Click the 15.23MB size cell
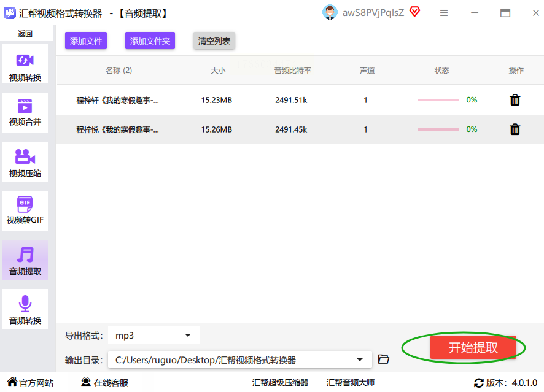544x392 pixels. click(217, 100)
